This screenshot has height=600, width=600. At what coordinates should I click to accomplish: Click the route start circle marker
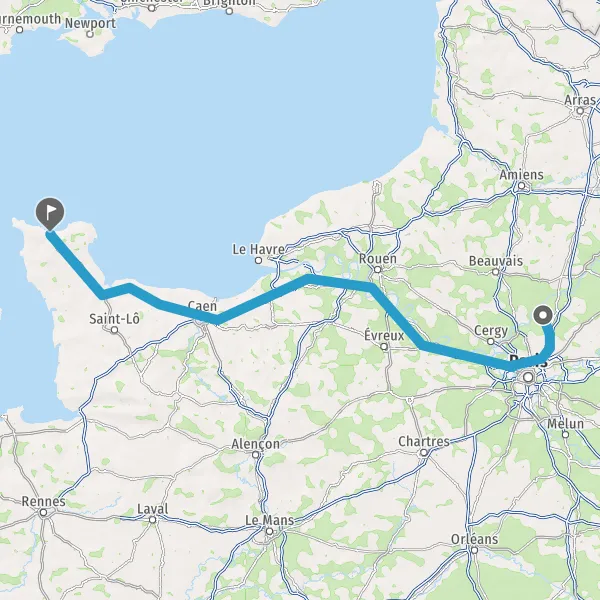543,315
